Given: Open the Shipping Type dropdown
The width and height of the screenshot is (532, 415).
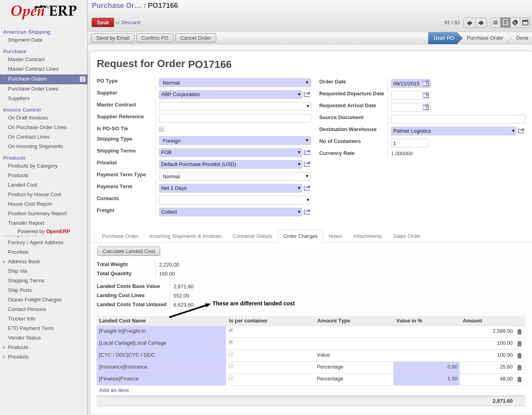Looking at the screenshot, I should tap(235, 141).
